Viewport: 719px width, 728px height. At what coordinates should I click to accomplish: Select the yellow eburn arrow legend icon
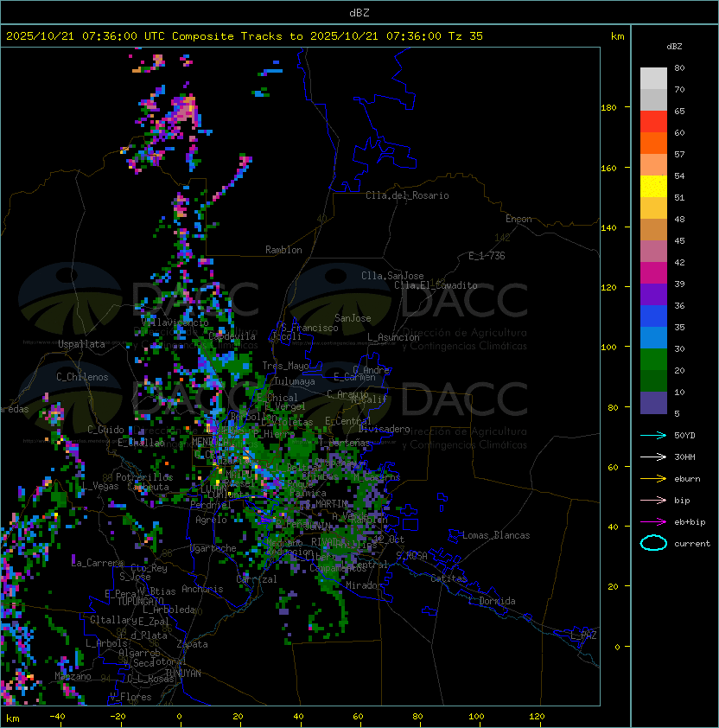pos(653,479)
